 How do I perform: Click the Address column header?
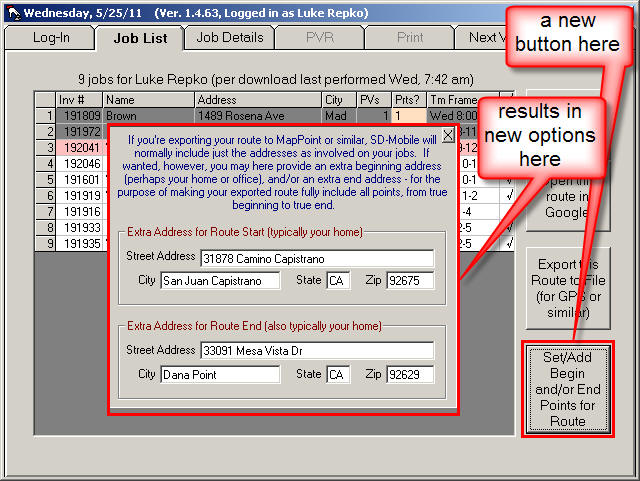(257, 100)
